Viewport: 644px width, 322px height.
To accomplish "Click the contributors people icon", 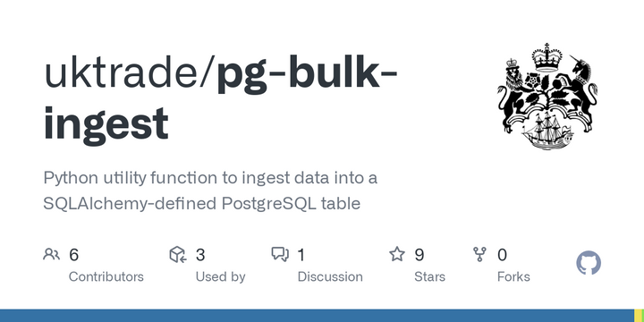I will (51, 255).
